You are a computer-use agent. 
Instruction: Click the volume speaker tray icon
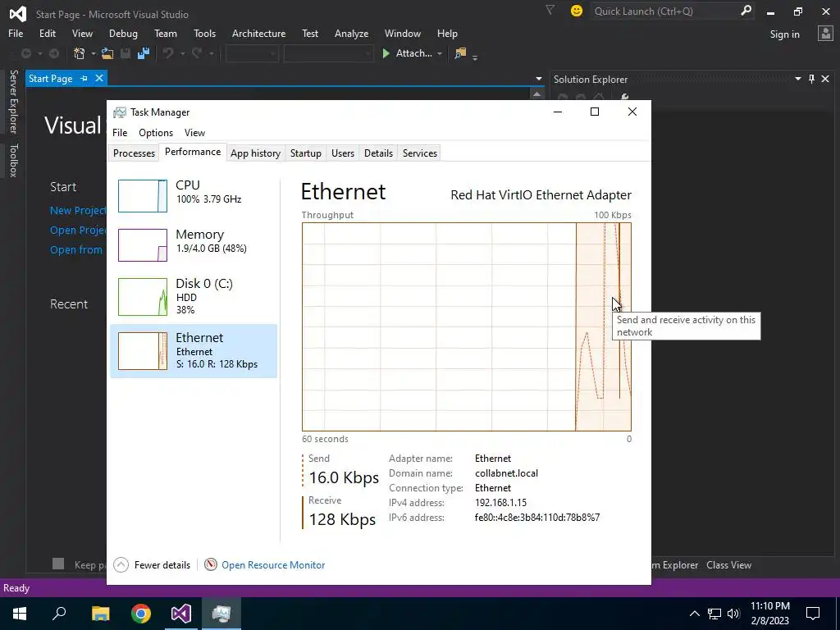pos(733,614)
